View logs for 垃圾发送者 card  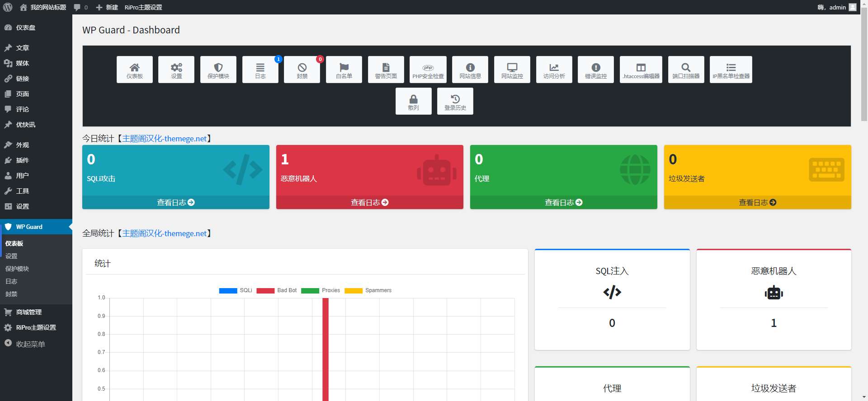coord(758,202)
